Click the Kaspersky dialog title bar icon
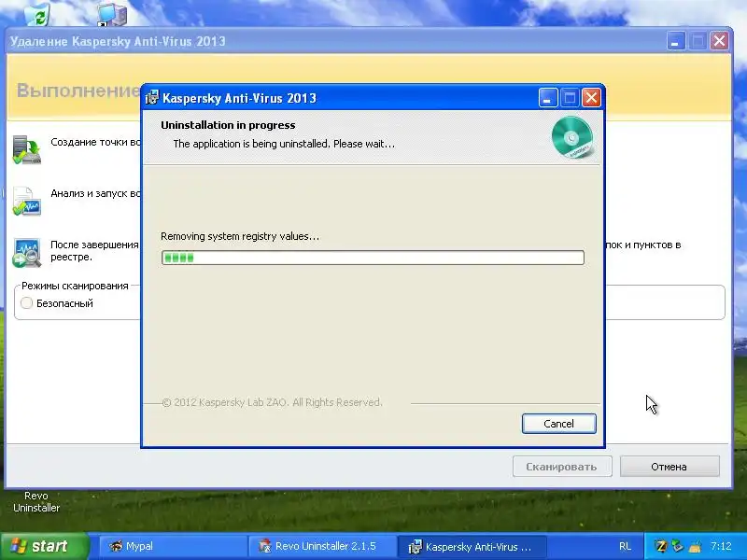Viewport: 747px width, 560px height. pos(152,98)
